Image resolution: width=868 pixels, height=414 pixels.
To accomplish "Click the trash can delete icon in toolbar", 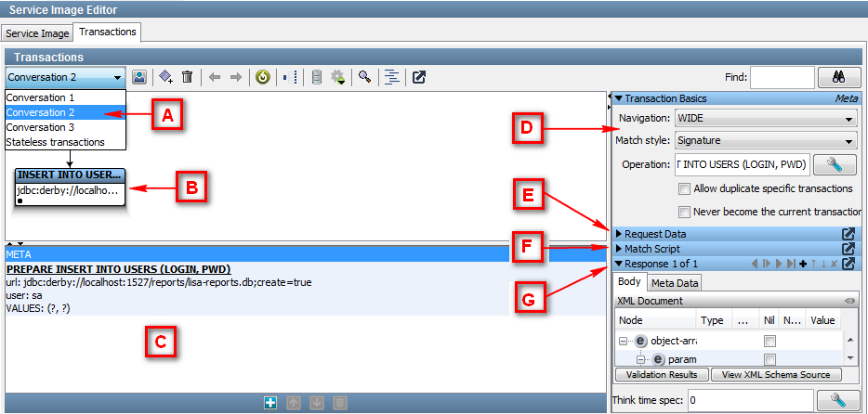I will [x=188, y=77].
